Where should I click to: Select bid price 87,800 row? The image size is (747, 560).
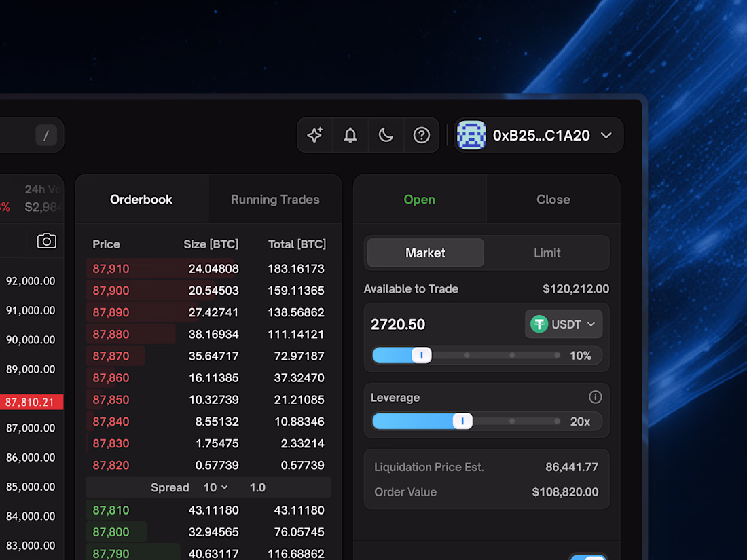point(208,532)
